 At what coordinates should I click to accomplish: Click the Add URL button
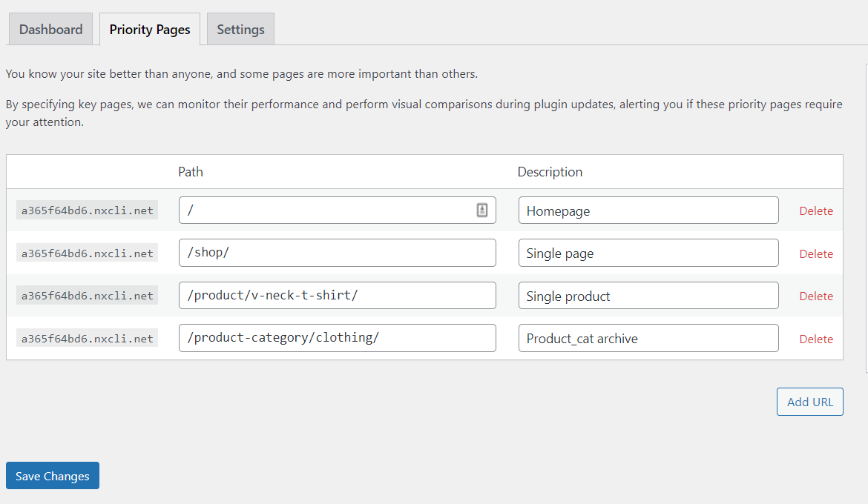(810, 402)
